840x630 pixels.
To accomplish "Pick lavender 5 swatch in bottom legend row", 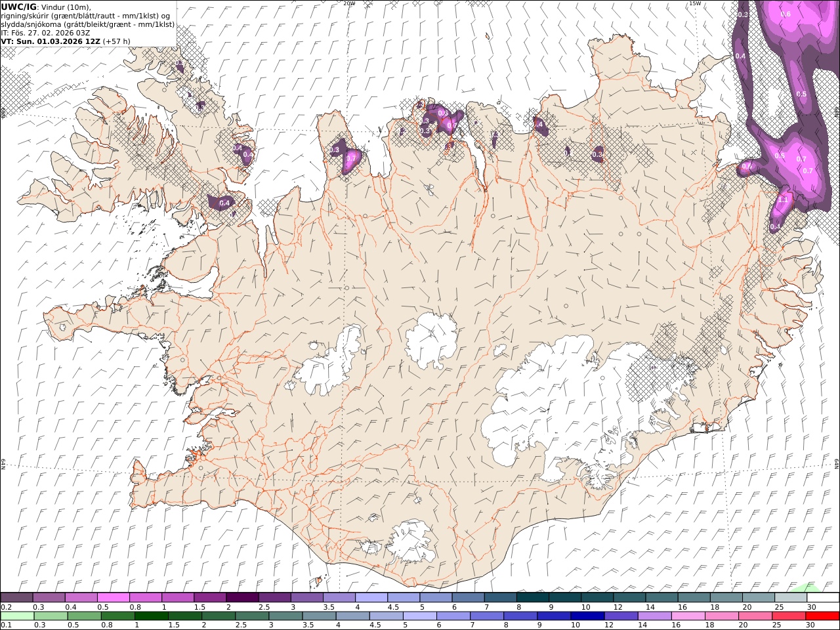I will coord(419,616).
